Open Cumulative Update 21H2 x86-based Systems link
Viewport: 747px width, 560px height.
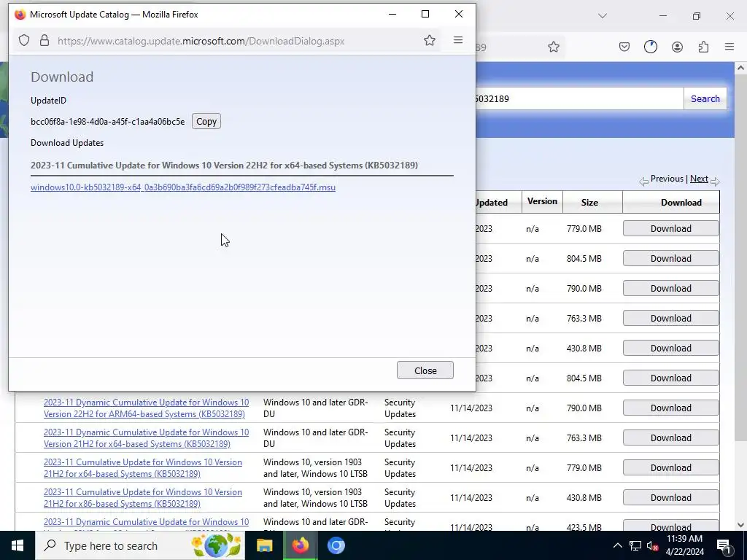point(142,497)
